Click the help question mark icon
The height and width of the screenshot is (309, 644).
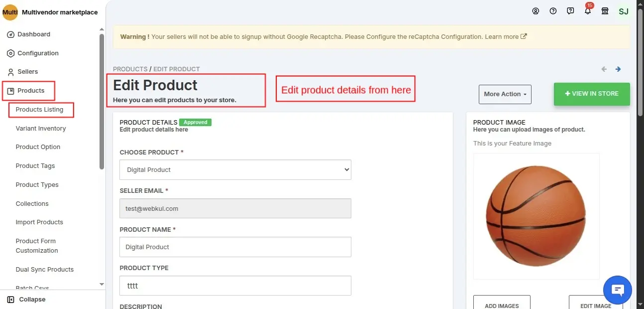click(553, 11)
